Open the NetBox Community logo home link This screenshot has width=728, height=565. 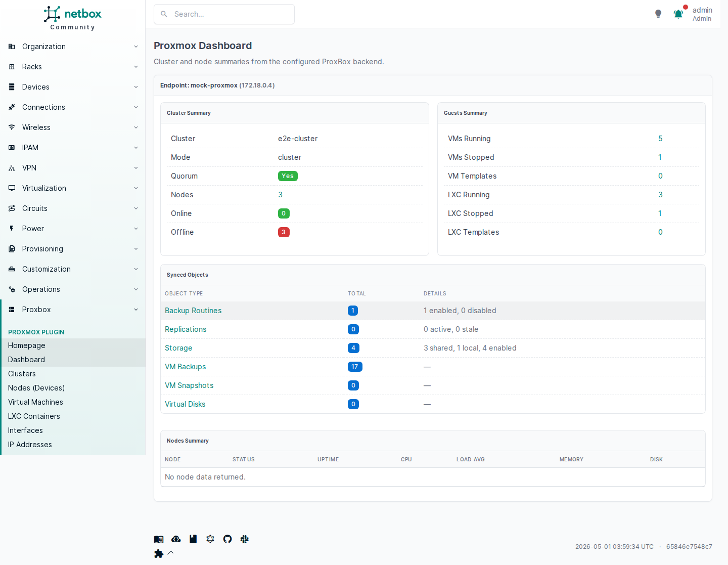point(72,18)
